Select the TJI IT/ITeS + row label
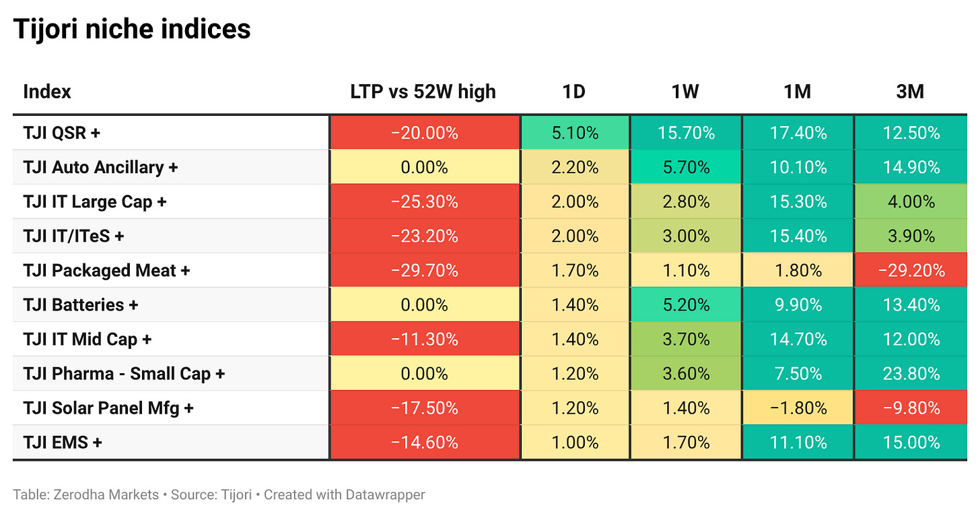The image size is (980, 516). (x=74, y=236)
